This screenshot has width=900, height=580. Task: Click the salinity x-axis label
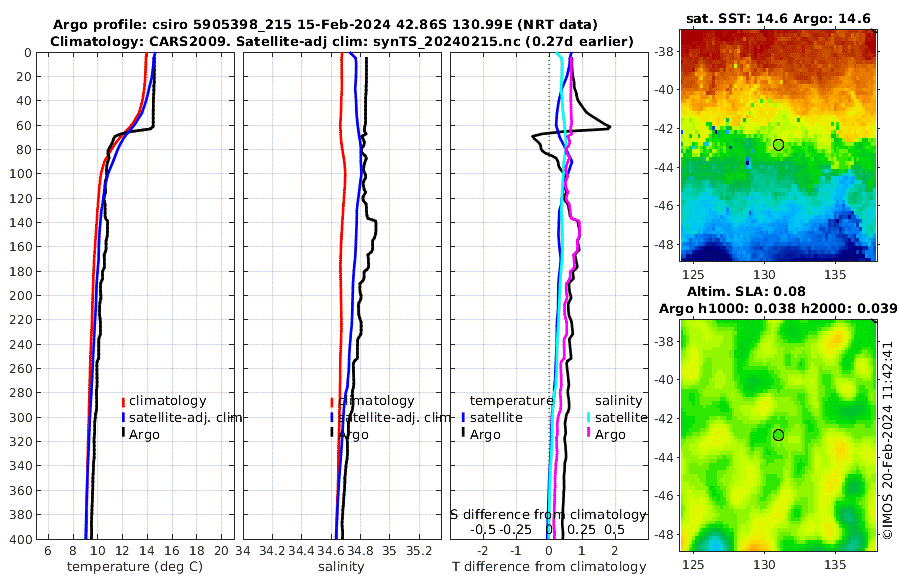pos(341,567)
